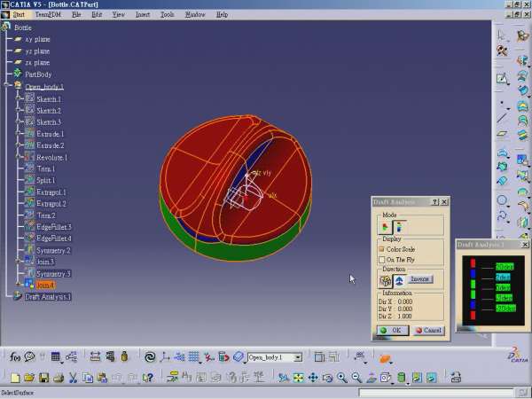Select the Circle tool in right toolbar
532x399 pixels.
tap(502, 200)
